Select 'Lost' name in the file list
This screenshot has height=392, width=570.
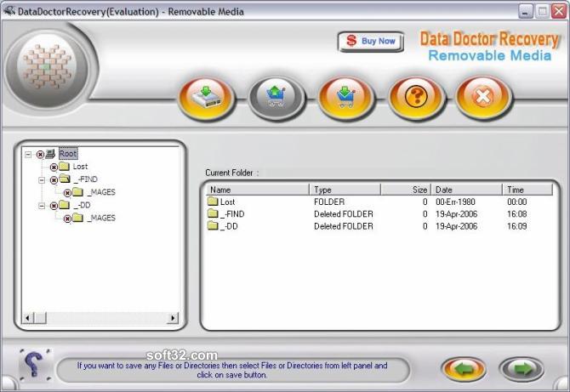[227, 202]
